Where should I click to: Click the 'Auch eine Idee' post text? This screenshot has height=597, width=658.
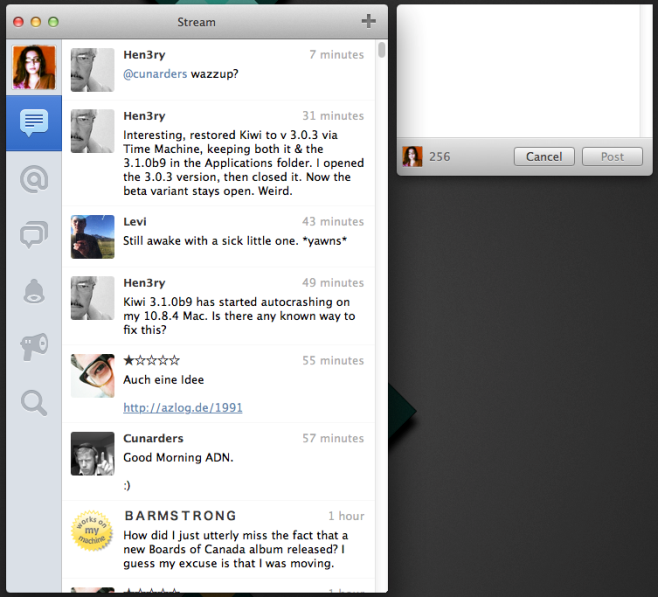(x=164, y=380)
